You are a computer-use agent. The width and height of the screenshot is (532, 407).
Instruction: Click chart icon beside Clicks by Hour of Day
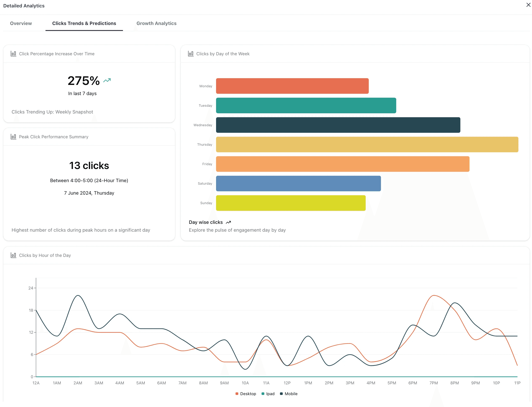[13, 255]
